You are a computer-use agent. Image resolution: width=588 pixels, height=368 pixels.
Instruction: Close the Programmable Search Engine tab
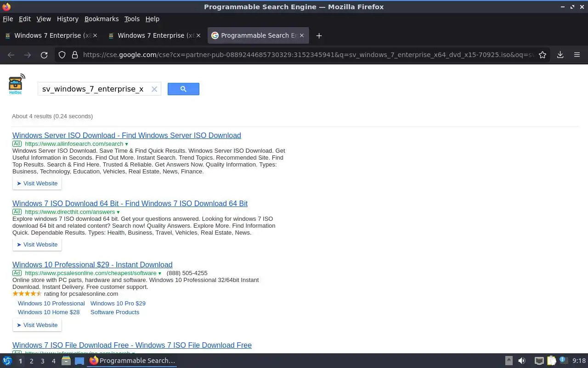(x=302, y=35)
